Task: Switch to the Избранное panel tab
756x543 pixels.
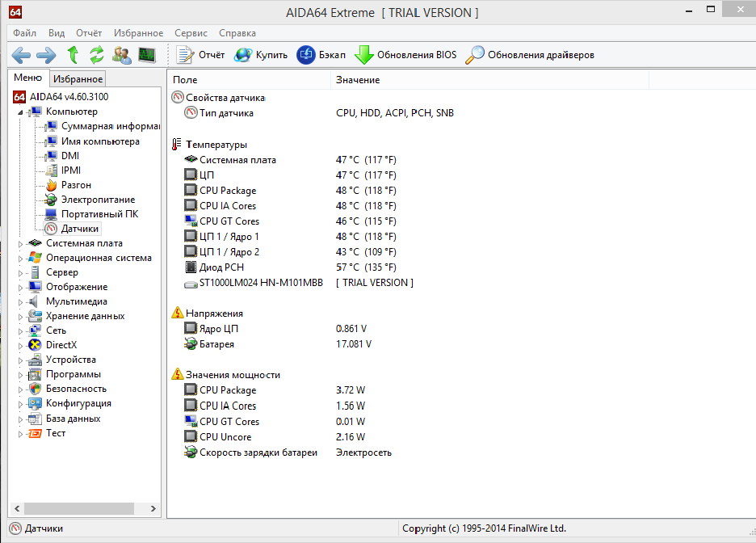Action: point(78,78)
